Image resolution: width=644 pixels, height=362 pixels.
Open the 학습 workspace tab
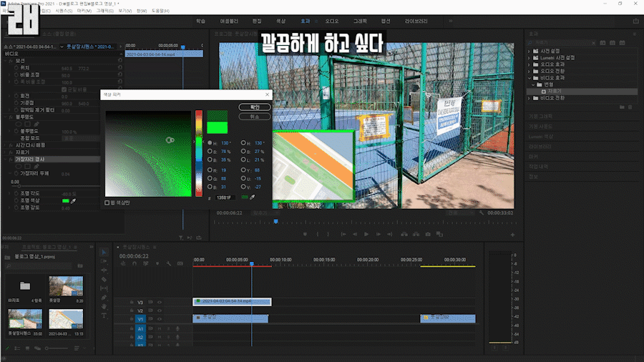200,21
